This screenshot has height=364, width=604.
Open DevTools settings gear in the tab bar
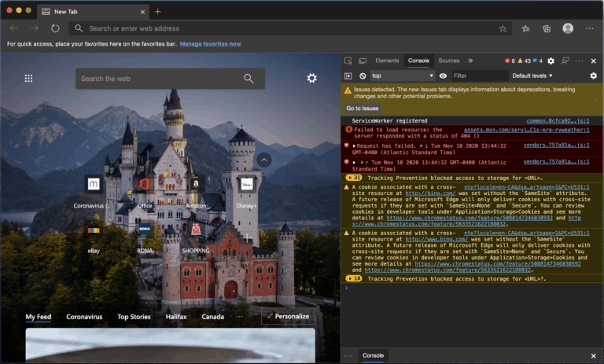pos(551,61)
